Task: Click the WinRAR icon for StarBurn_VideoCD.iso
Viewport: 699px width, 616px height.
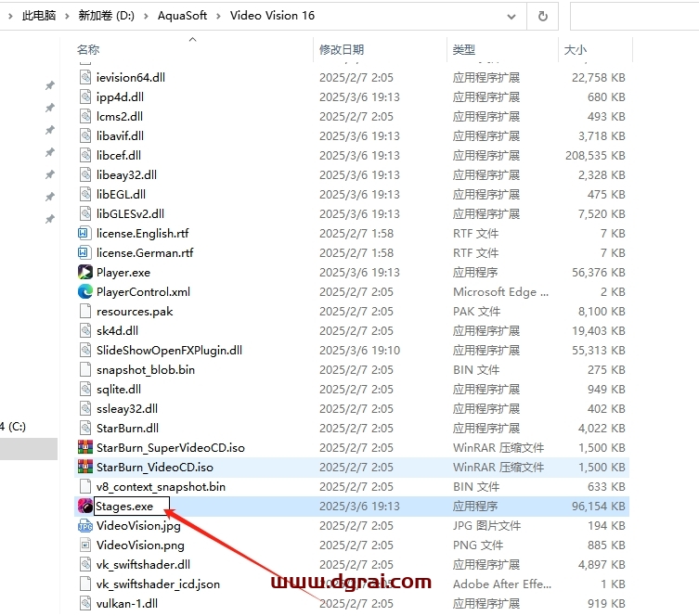Action: point(84,467)
